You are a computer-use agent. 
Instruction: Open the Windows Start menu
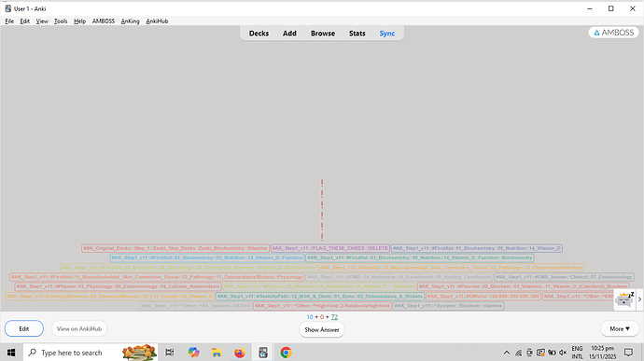click(x=11, y=353)
